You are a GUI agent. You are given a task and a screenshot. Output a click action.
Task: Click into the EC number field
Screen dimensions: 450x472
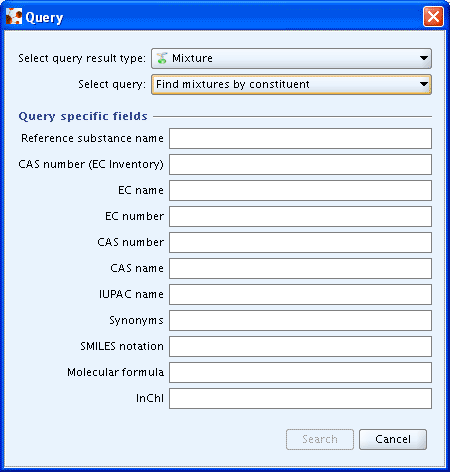300,216
